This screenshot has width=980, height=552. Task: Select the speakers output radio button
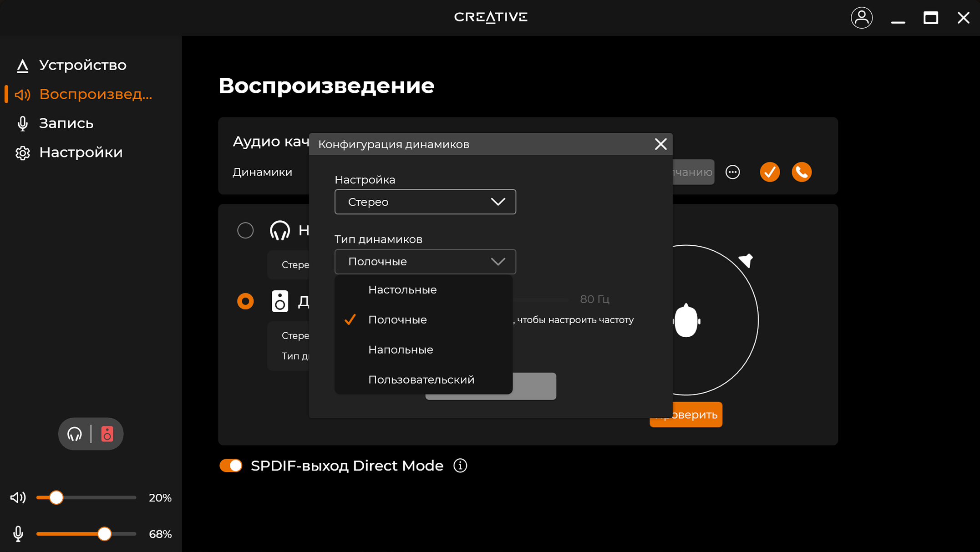(x=245, y=301)
